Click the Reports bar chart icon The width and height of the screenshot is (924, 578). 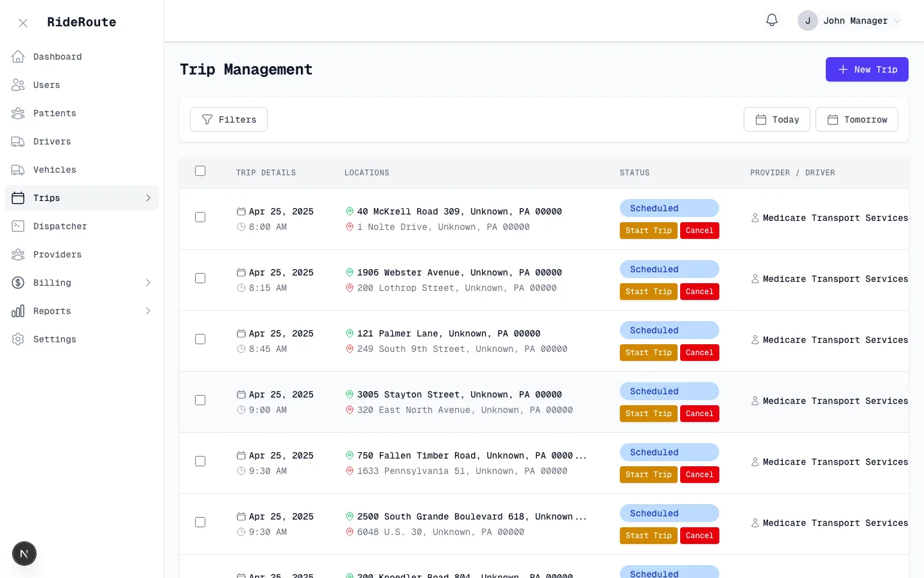18,311
